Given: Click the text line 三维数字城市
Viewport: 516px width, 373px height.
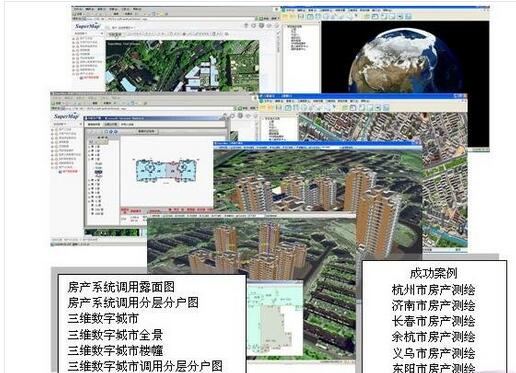Looking at the screenshot, I should click(x=103, y=318).
